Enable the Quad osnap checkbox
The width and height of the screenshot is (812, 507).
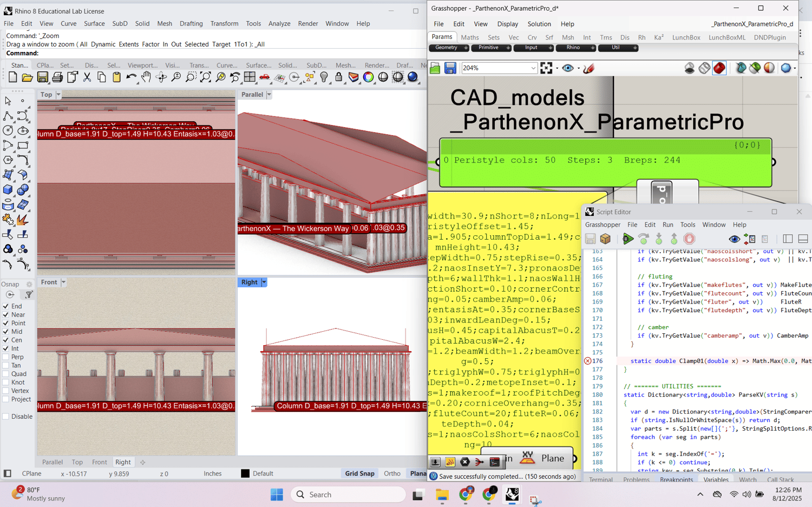coord(6,374)
